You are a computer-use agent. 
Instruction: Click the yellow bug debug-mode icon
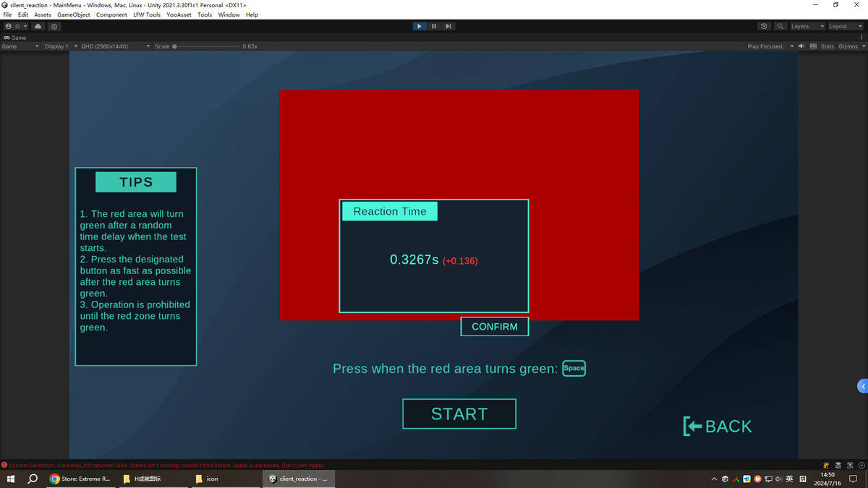click(x=826, y=465)
